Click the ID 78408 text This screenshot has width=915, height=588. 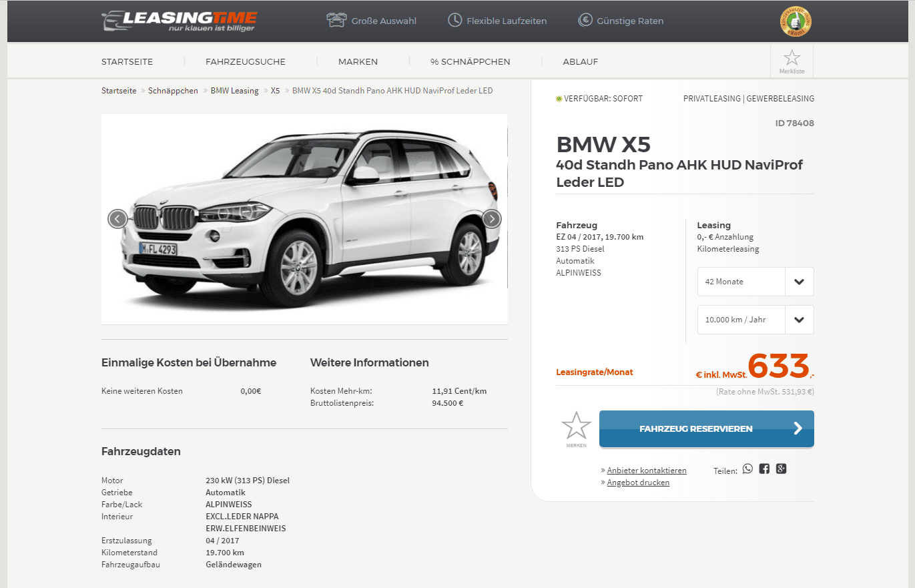tap(795, 123)
